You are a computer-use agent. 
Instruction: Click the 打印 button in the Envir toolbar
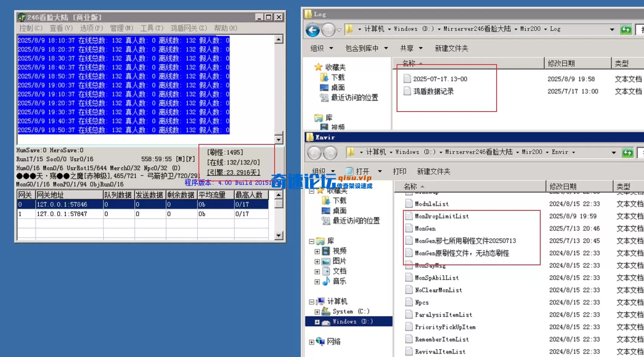click(x=400, y=171)
